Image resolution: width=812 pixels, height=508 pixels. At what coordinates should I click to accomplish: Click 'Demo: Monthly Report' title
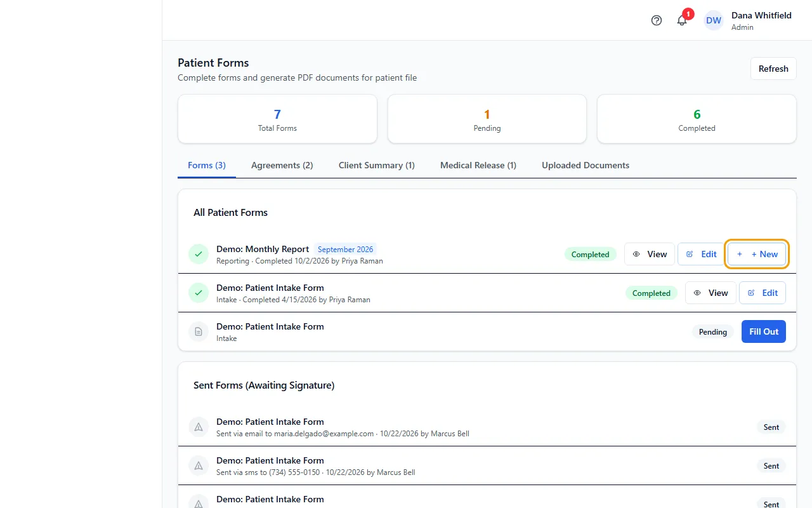point(263,249)
